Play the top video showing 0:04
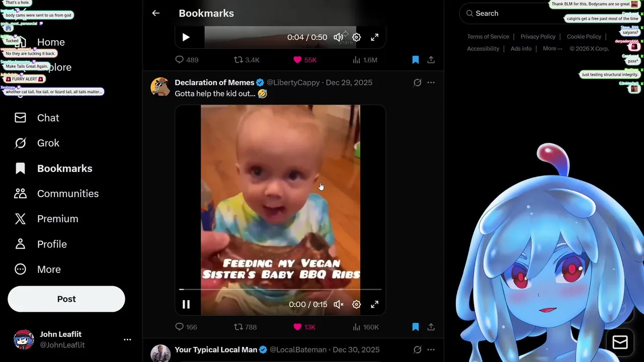This screenshot has width=644, height=362. tap(186, 37)
